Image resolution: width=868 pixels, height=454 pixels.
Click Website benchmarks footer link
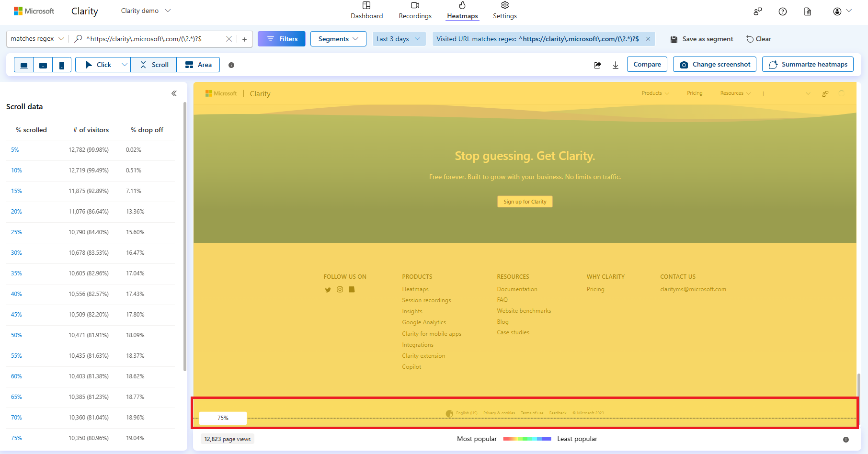point(524,311)
